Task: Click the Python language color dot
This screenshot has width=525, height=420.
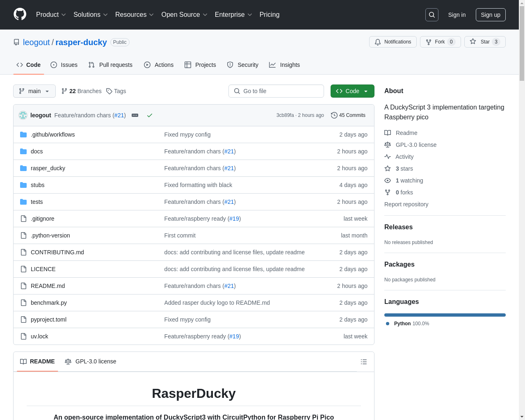Action: click(x=388, y=324)
